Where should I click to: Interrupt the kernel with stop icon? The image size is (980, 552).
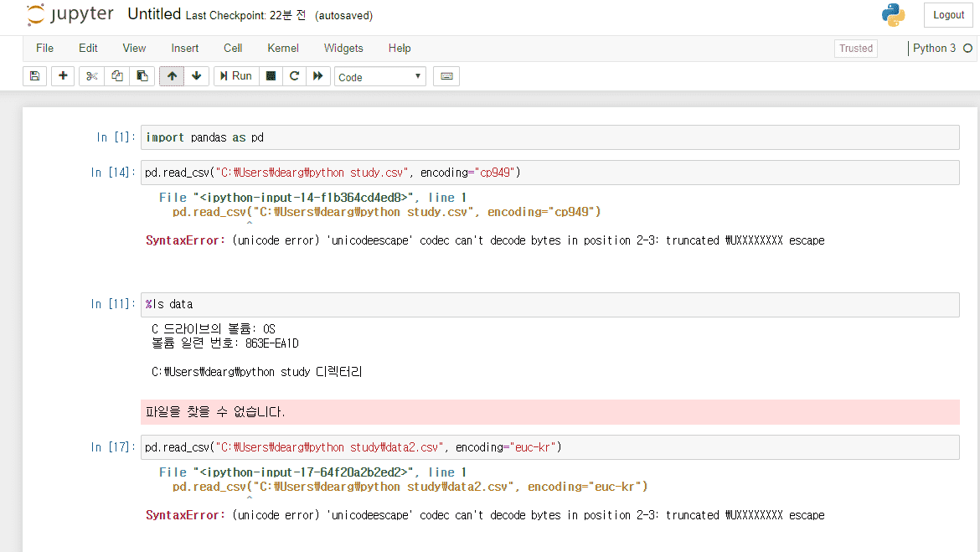point(271,76)
